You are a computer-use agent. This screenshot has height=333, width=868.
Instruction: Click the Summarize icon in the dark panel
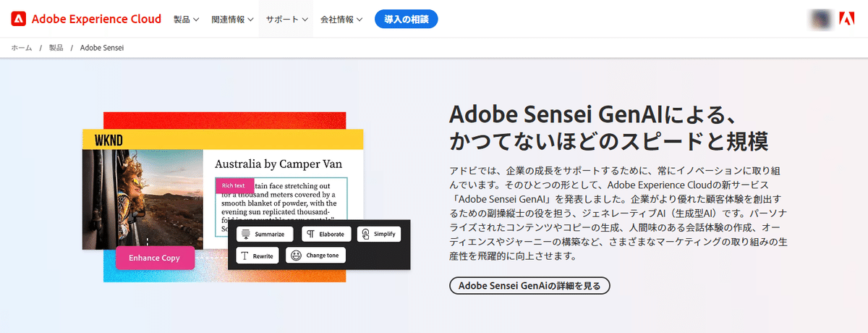click(246, 234)
